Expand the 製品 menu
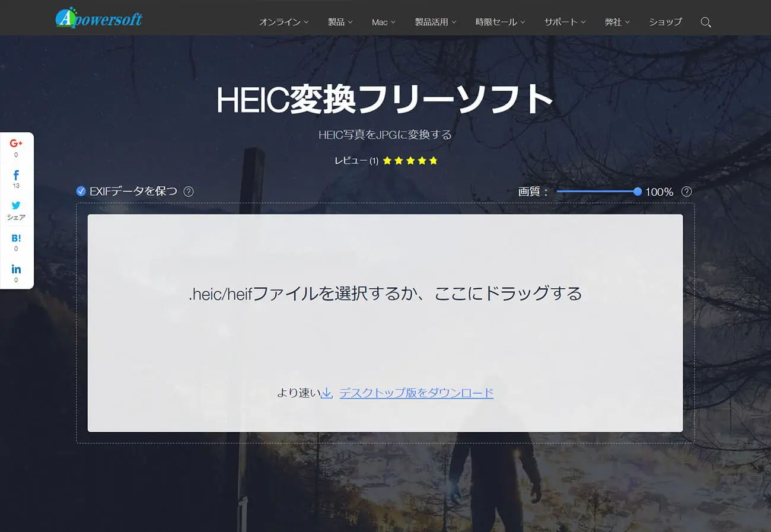This screenshot has height=532, width=771. 340,22
